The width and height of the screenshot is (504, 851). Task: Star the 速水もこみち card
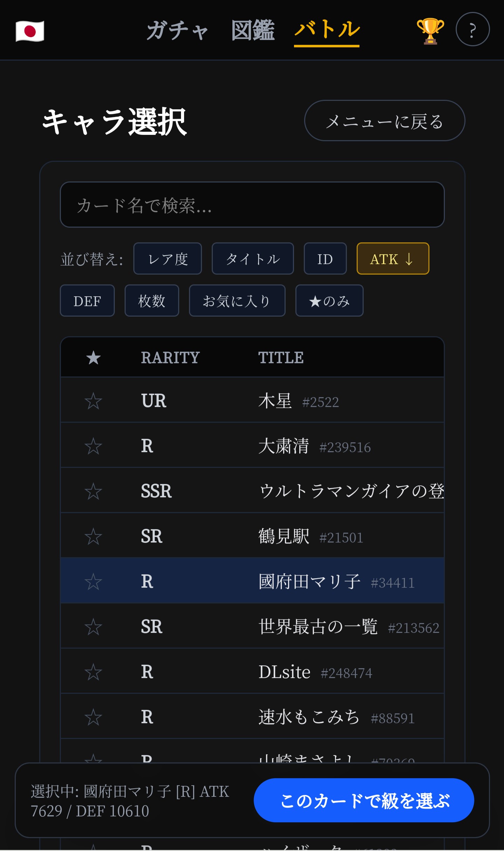(x=93, y=717)
